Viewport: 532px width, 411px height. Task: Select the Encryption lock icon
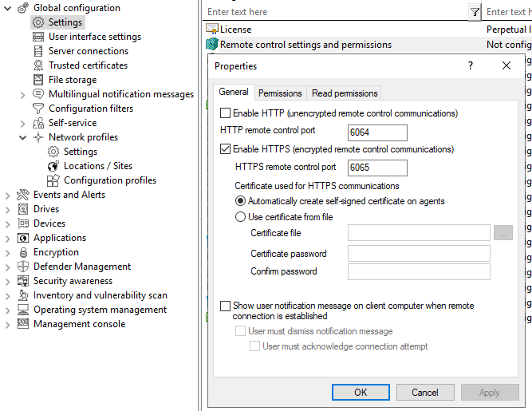click(23, 252)
